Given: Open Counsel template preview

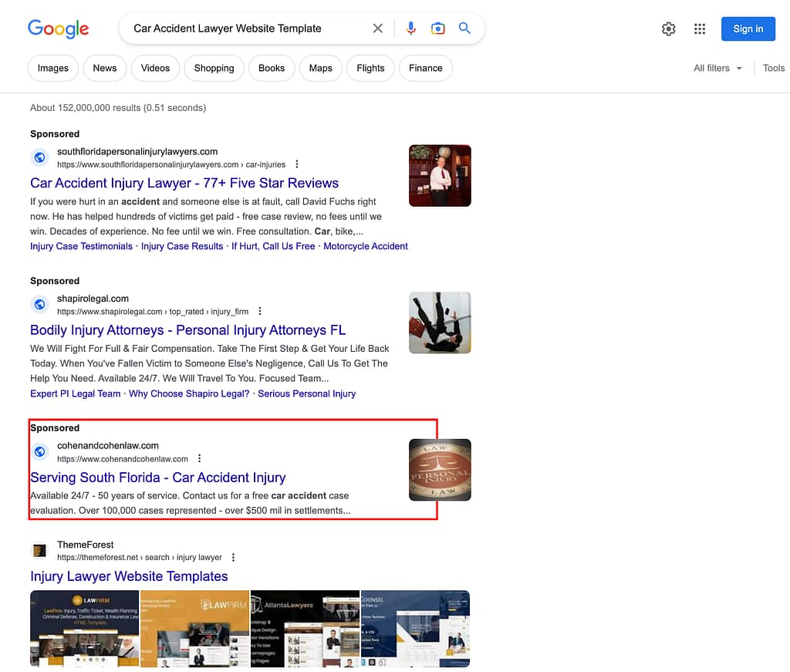Looking at the screenshot, I should [x=415, y=629].
